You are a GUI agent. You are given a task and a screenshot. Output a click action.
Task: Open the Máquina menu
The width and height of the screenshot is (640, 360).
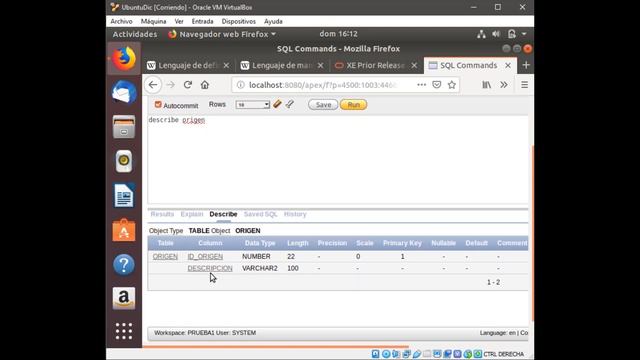[x=153, y=21]
